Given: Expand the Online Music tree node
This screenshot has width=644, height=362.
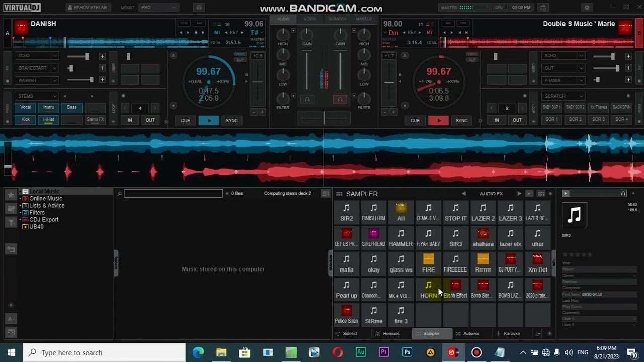Looking at the screenshot, I should (21, 199).
